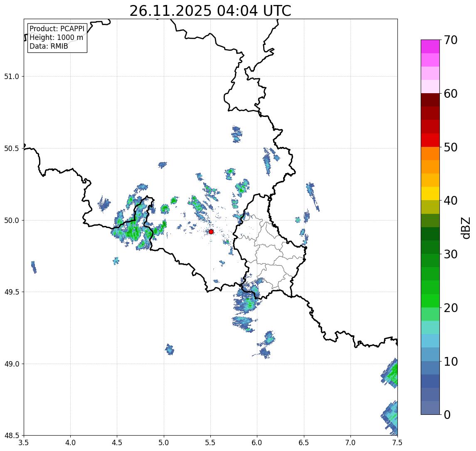Click the longitude axis label 7.5
The height and width of the screenshot is (451, 476).
[x=397, y=443]
